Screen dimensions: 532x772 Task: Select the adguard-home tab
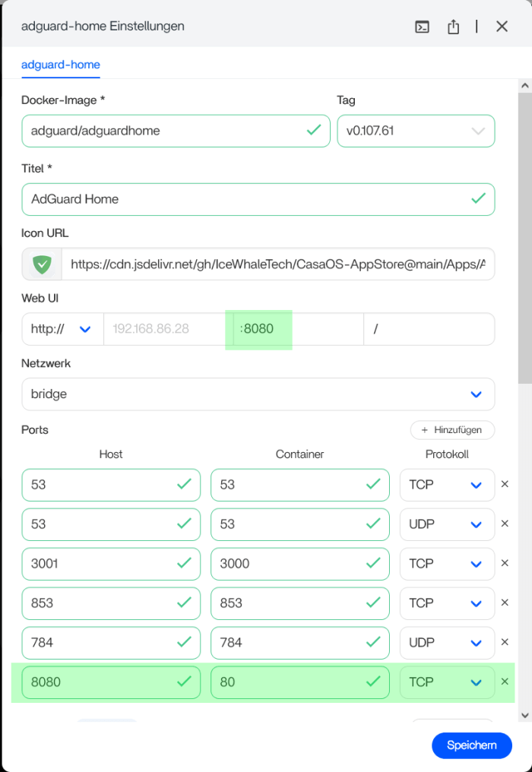(x=61, y=65)
